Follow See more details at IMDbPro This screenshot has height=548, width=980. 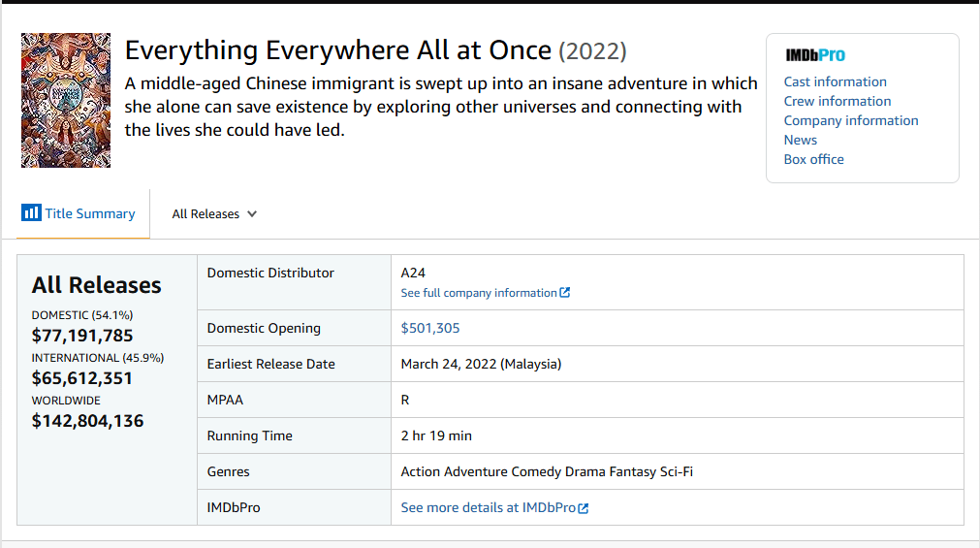(x=488, y=507)
